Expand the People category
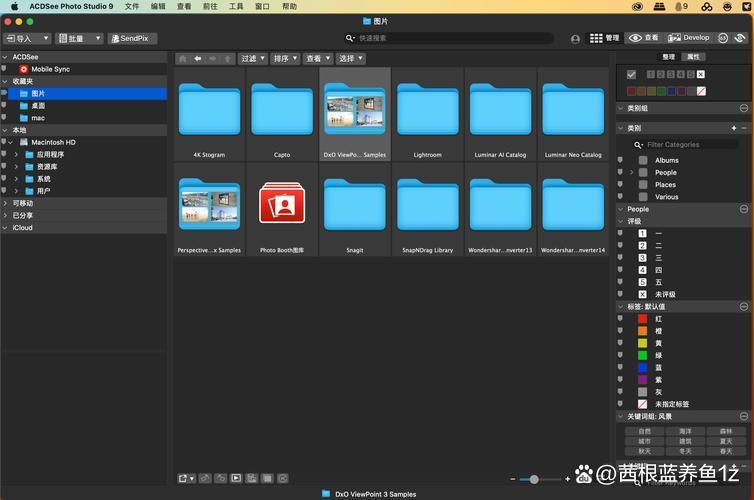The width and height of the screenshot is (754, 500). 632,172
